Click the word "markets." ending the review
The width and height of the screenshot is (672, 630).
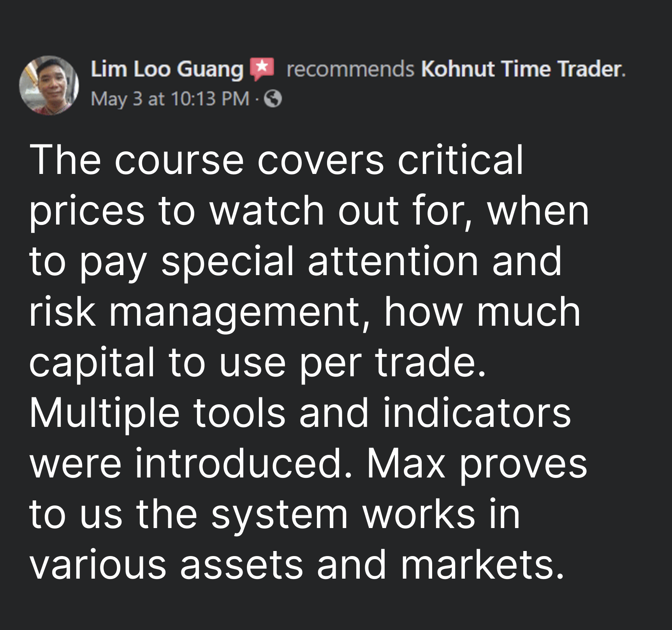coord(482,564)
